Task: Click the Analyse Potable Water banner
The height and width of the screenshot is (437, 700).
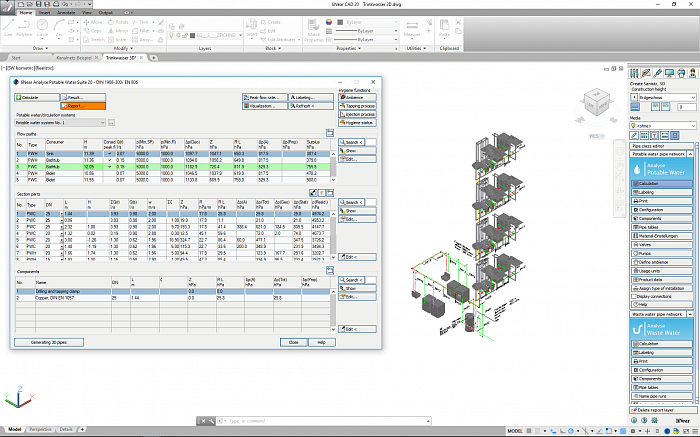Action: pyautogui.click(x=662, y=169)
